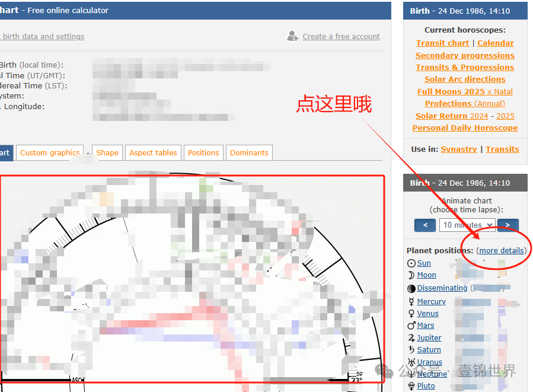533x392 pixels.
Task: Click the Jupiter glyph icon
Action: [411, 337]
